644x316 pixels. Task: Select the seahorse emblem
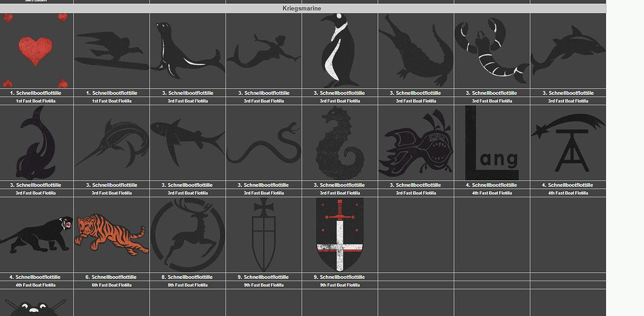click(x=339, y=143)
